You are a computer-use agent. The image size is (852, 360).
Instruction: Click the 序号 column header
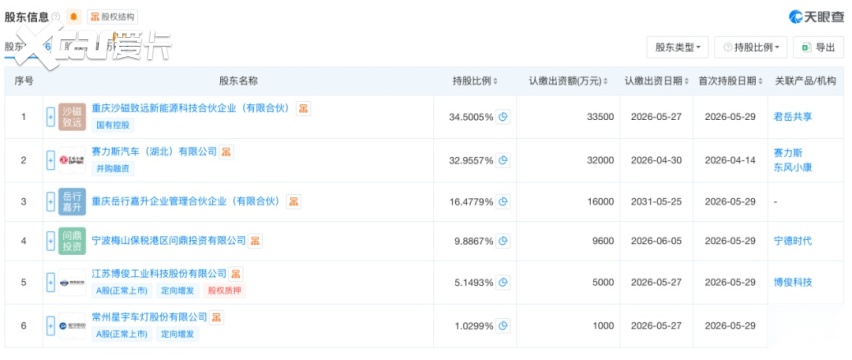click(23, 81)
